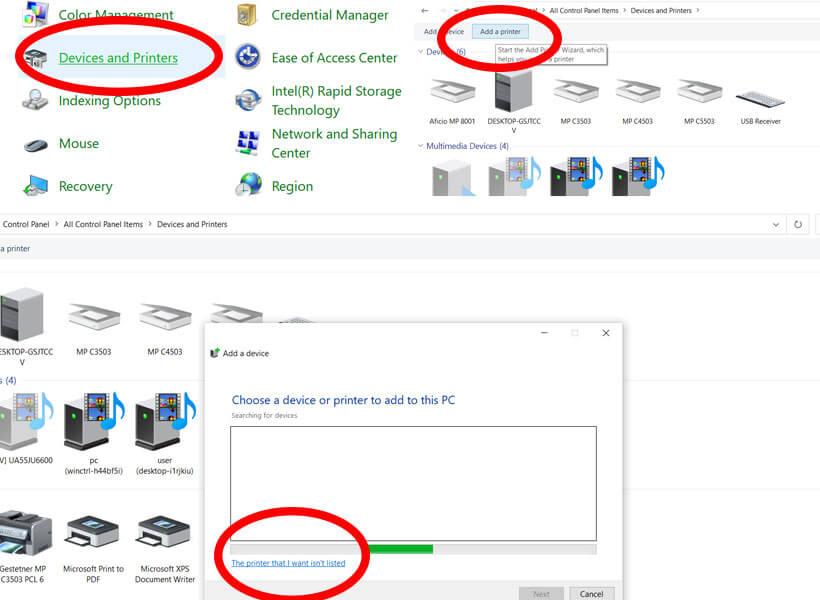820x600 pixels.
Task: Click Add a device in the toolbar
Action: pos(443,32)
